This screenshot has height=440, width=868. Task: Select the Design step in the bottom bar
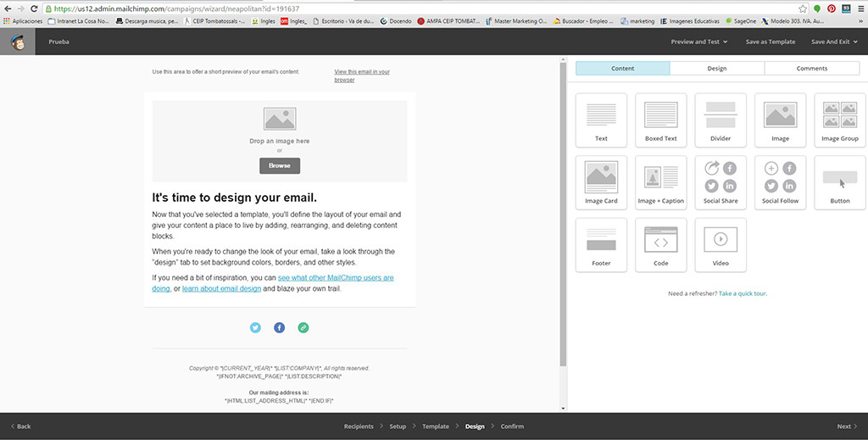click(475, 426)
